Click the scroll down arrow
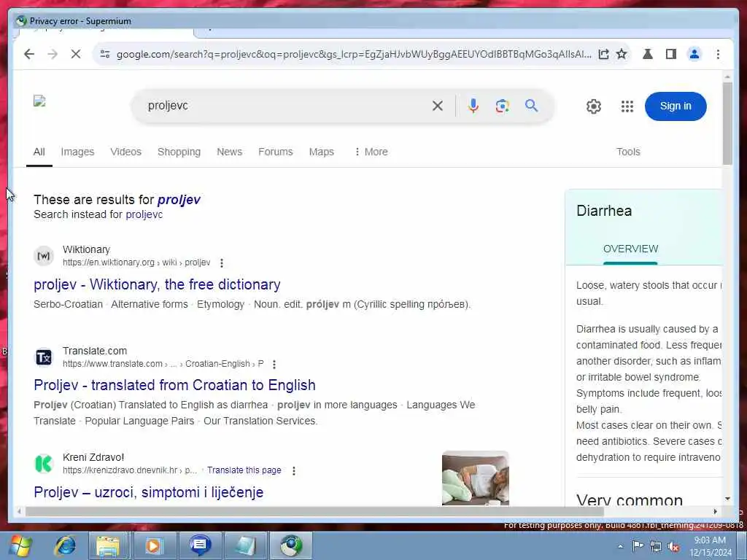 (727, 499)
